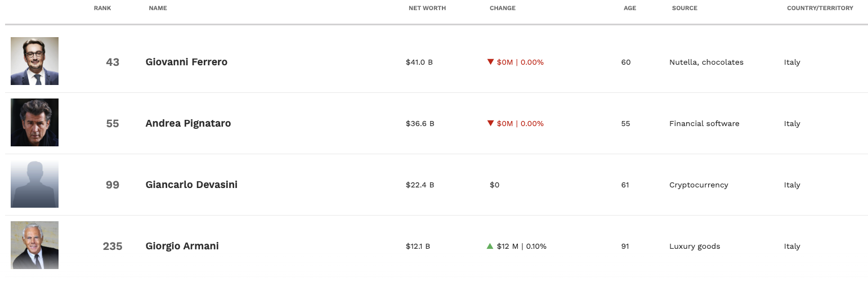Click Giancarlo Devasini's placeholder silhouette photo
This screenshot has height=282, width=868.
coord(34,184)
